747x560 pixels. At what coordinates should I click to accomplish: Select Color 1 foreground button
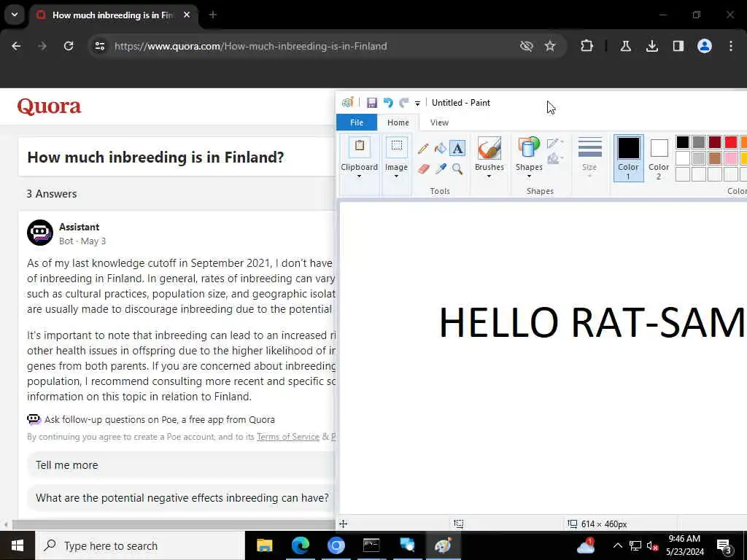(628, 158)
